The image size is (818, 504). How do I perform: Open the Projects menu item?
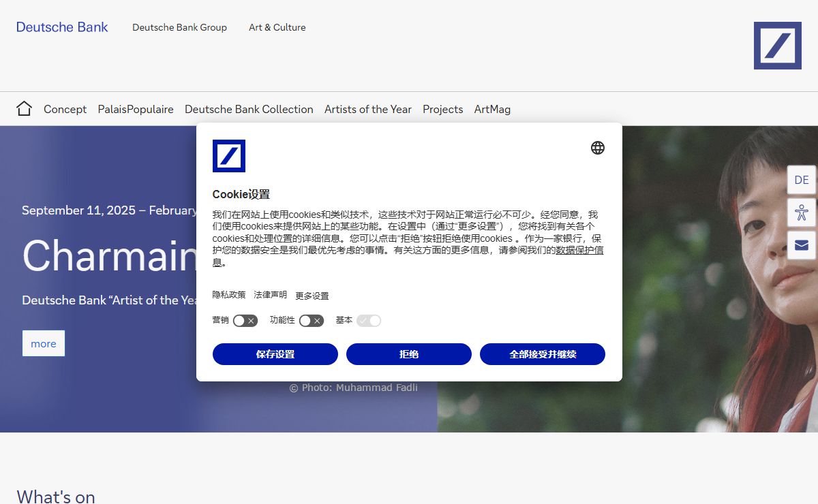[442, 109]
